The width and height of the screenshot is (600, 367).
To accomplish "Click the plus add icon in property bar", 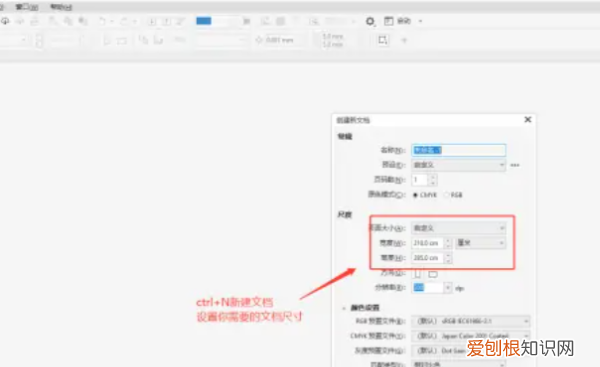I will pyautogui.click(x=404, y=40).
